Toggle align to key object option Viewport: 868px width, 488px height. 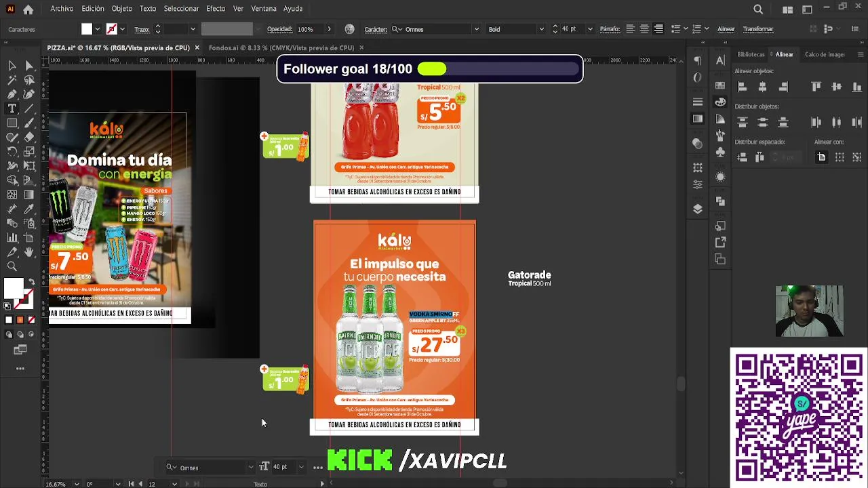857,157
